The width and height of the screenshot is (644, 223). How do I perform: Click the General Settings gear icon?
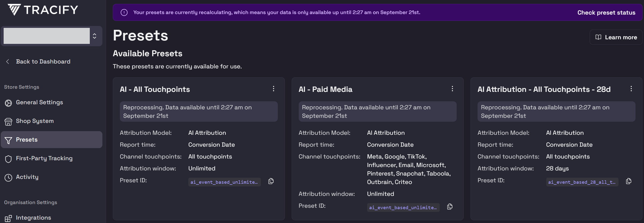click(8, 103)
